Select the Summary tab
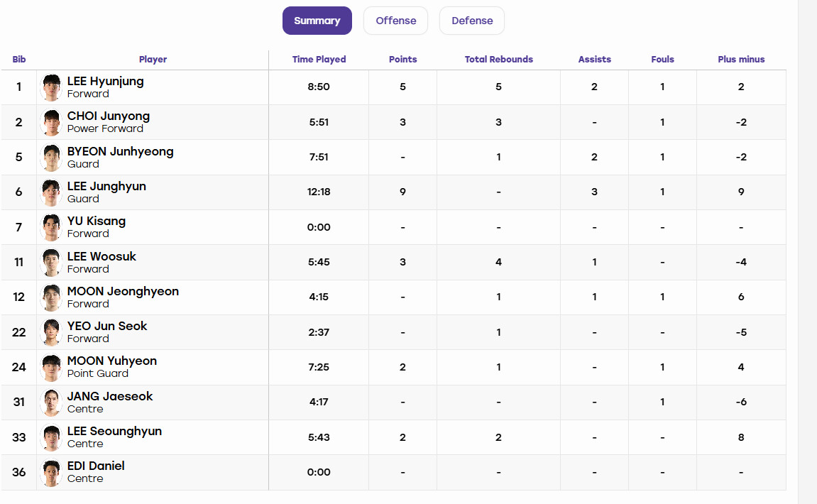This screenshot has width=817, height=504. point(317,21)
